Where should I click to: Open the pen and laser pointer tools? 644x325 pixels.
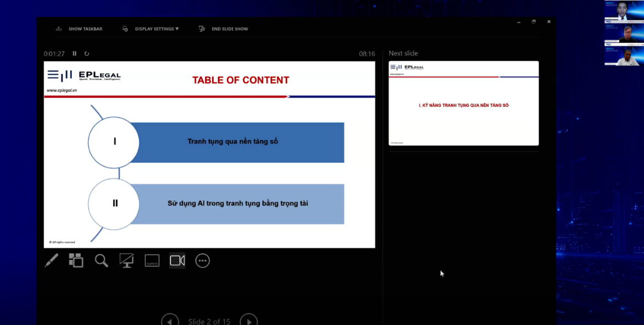pyautogui.click(x=51, y=260)
